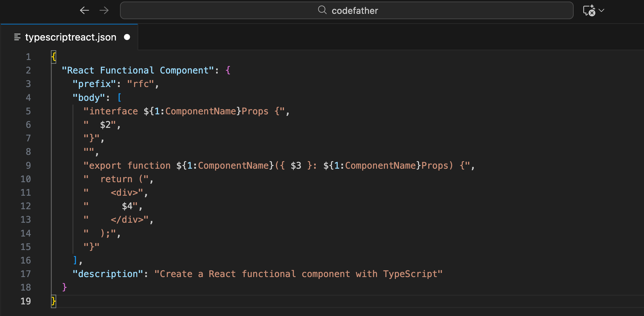The height and width of the screenshot is (316, 644).
Task: Click the "description" key text
Action: [108, 274]
